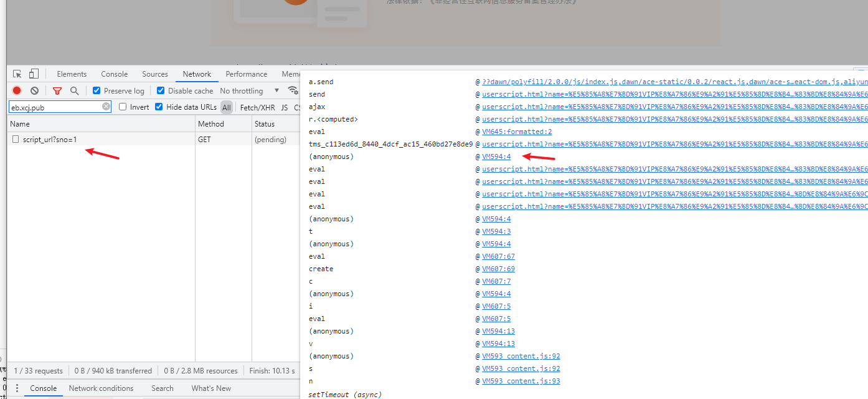868x399 pixels.
Task: Uncheck the Disable cache checkbox
Action: click(x=161, y=90)
